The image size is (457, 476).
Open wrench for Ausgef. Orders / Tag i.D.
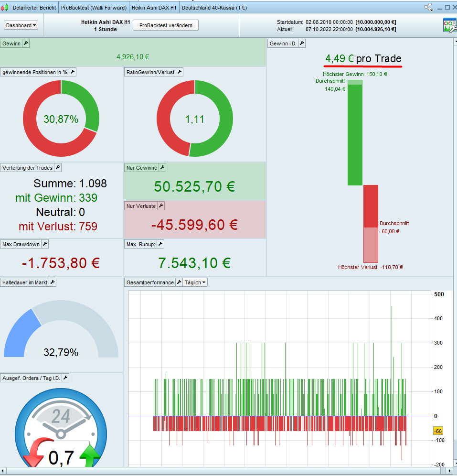coord(65,378)
